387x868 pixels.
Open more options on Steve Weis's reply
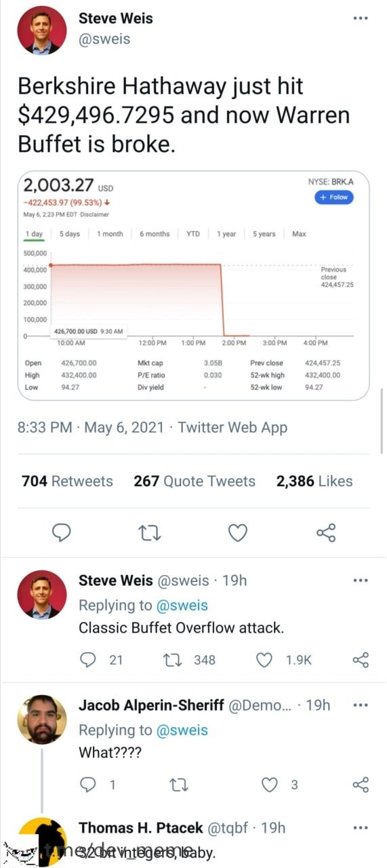tap(361, 580)
